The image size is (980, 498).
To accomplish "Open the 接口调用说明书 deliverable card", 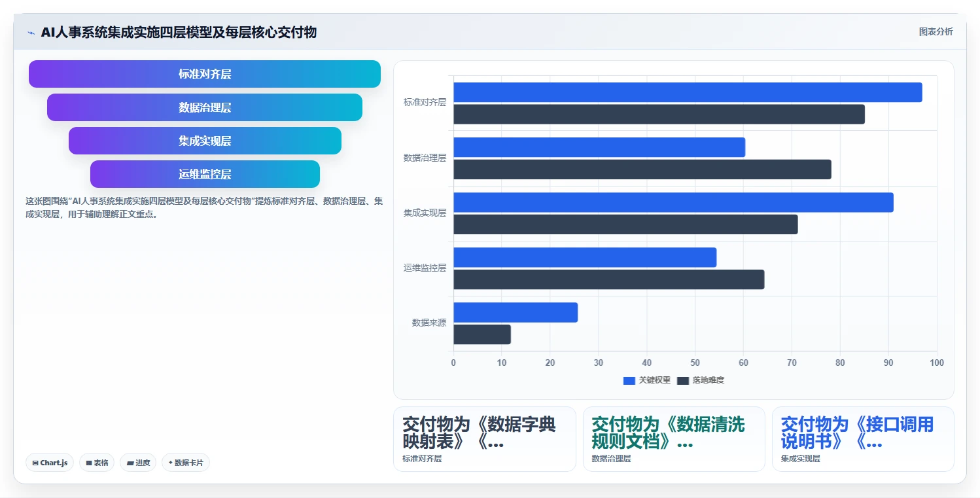I will pyautogui.click(x=863, y=439).
